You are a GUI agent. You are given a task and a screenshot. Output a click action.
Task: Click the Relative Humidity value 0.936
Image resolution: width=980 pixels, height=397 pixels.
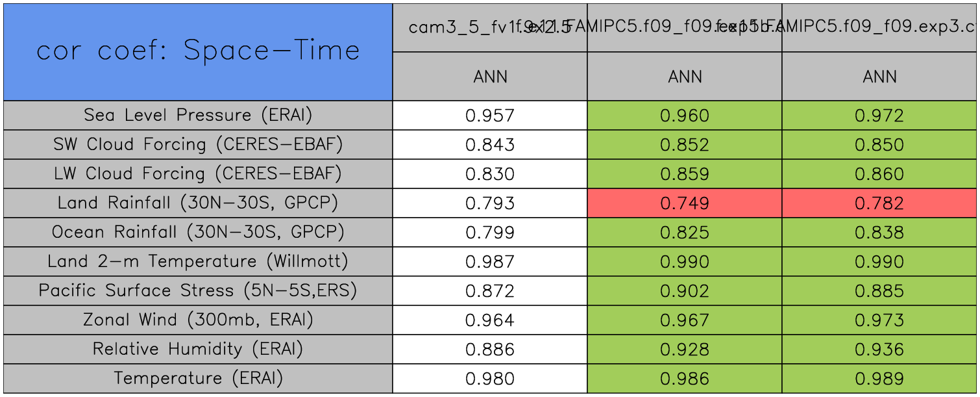click(x=879, y=350)
